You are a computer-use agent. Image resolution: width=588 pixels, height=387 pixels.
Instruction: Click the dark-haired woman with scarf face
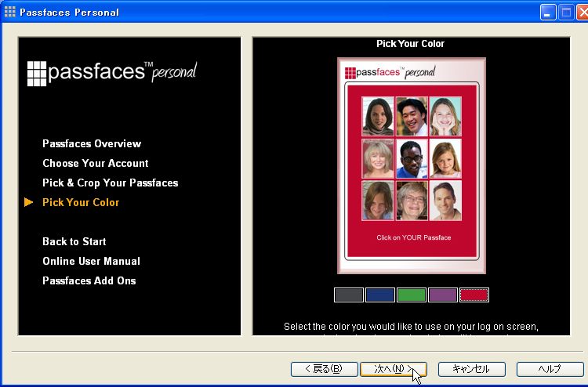pyautogui.click(x=378, y=117)
